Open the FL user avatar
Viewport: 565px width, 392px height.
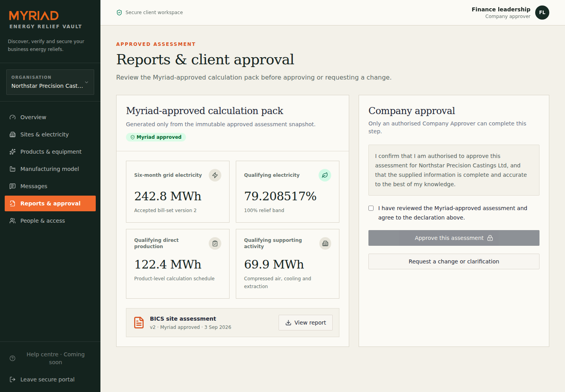[x=542, y=13]
